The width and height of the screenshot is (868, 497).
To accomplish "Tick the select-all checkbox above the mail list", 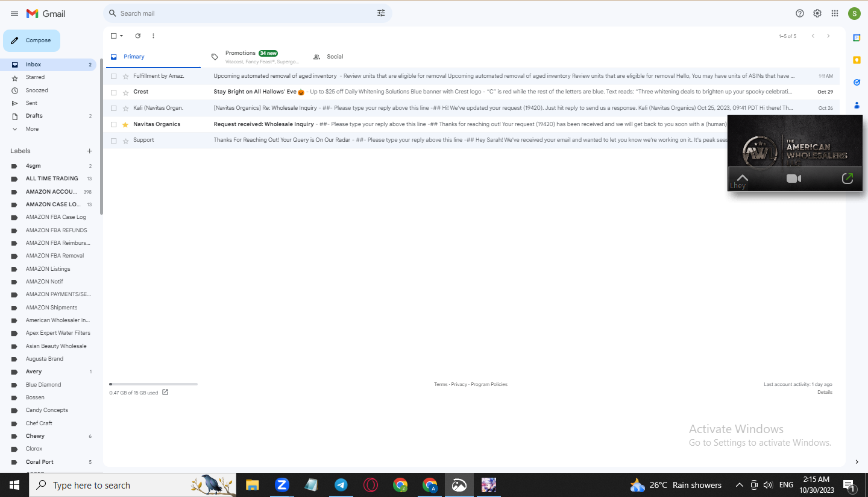I will coord(113,36).
